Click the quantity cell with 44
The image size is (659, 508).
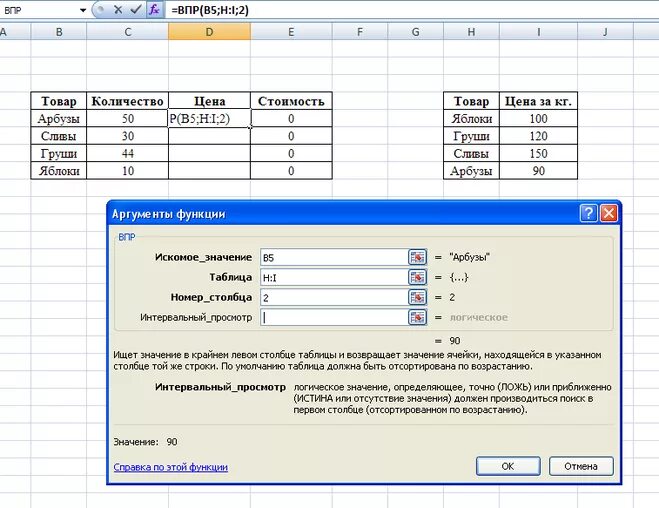(x=127, y=154)
